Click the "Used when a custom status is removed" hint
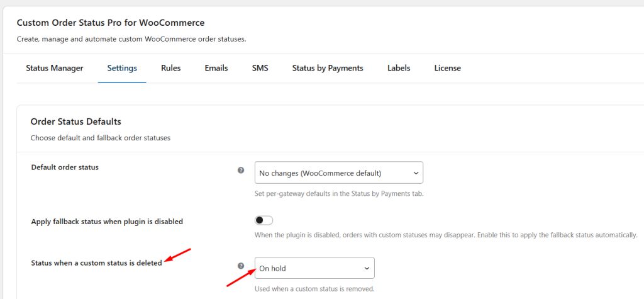 pyautogui.click(x=314, y=289)
